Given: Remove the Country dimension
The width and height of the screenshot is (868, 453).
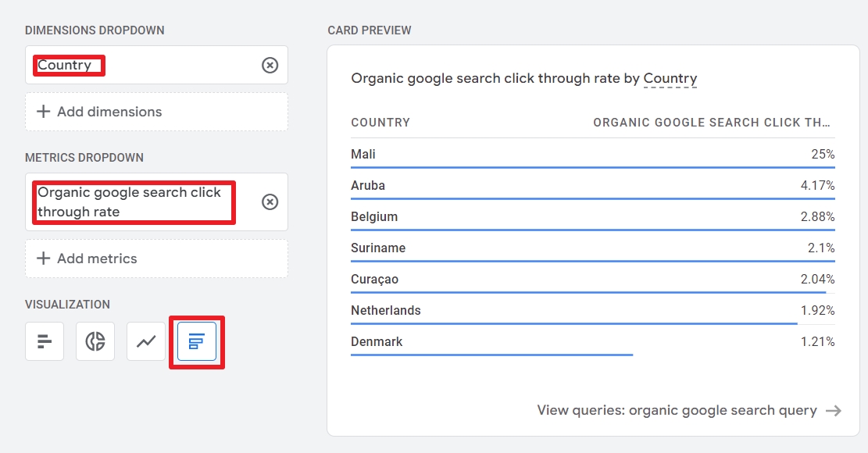Looking at the screenshot, I should click(270, 66).
